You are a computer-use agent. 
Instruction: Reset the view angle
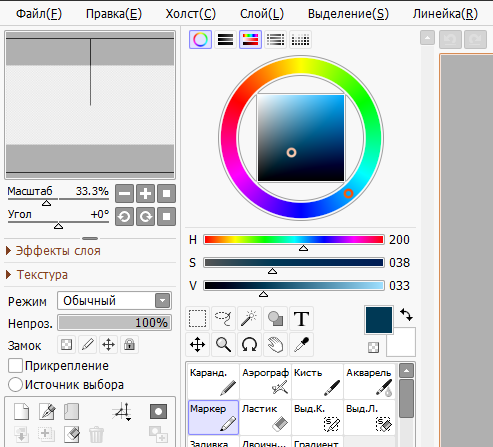[x=166, y=217]
